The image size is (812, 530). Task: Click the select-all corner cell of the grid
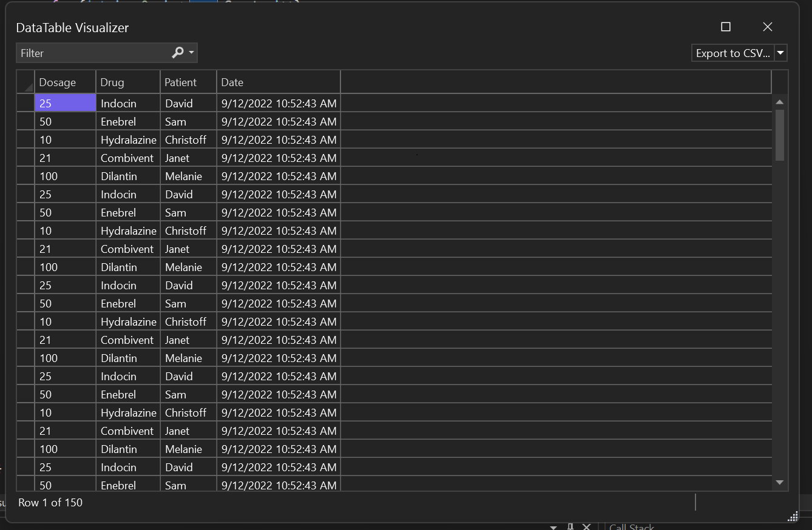point(25,82)
